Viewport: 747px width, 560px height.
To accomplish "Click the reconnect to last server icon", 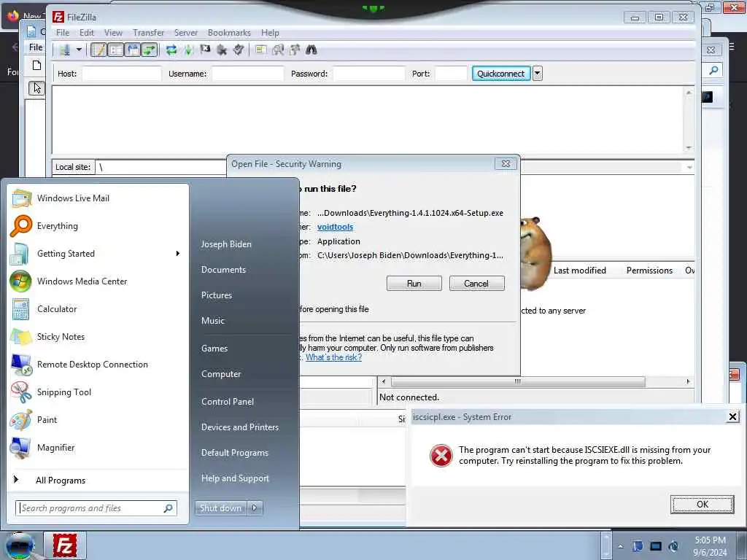I will click(x=239, y=50).
